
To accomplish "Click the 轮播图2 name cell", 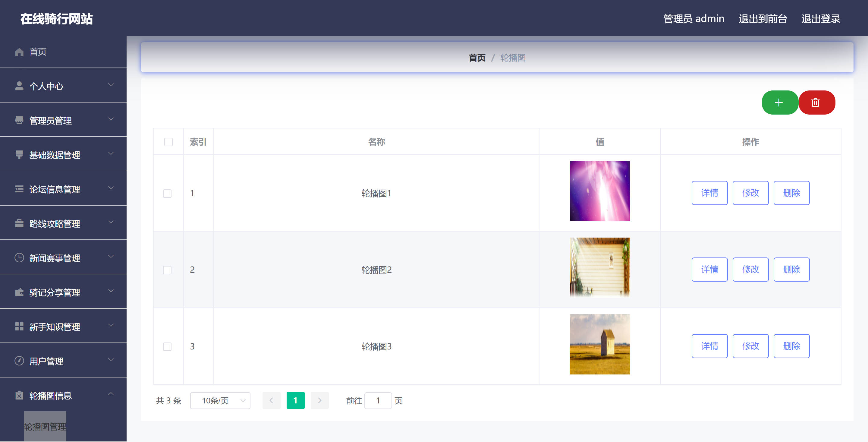I will (376, 270).
